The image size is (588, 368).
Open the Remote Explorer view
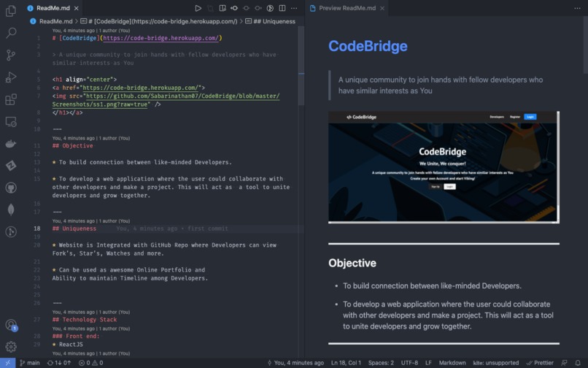click(11, 122)
